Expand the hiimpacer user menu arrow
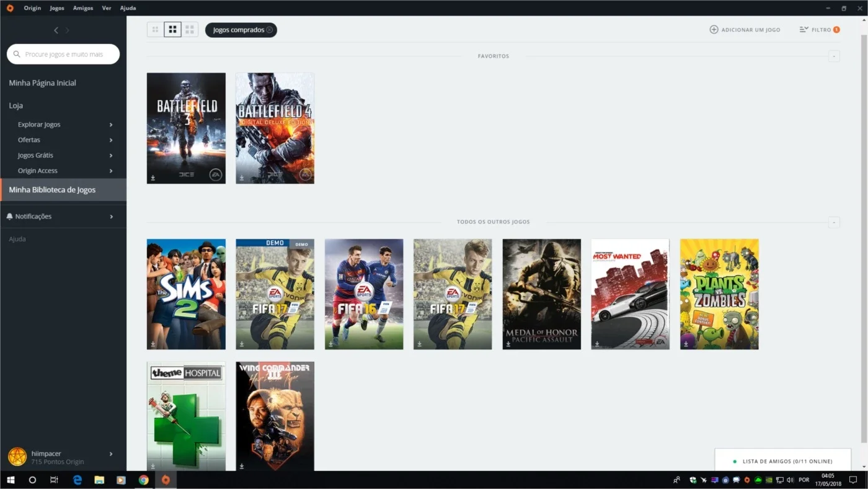This screenshot has width=868, height=489. [x=111, y=454]
